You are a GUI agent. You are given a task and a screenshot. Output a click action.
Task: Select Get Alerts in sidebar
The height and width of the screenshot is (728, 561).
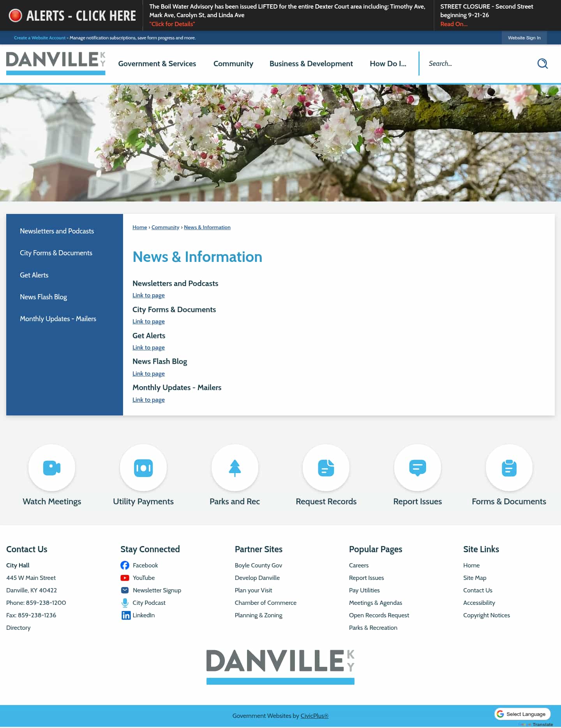coord(34,275)
